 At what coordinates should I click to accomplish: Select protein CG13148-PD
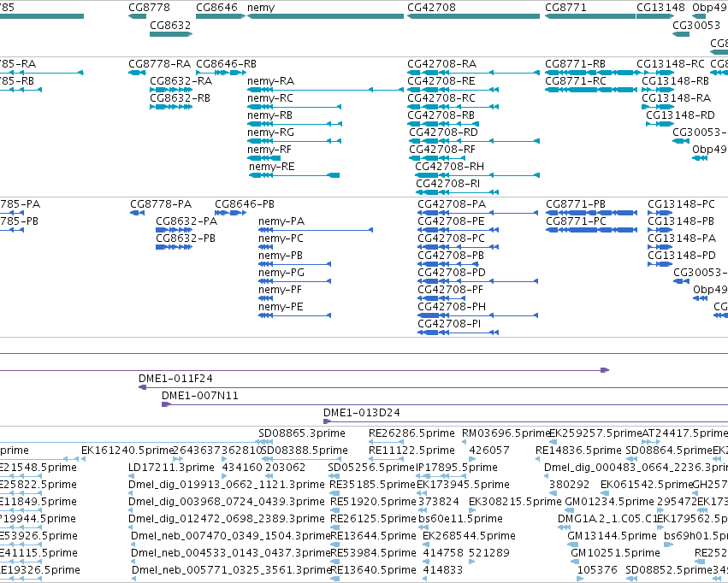coord(682,256)
